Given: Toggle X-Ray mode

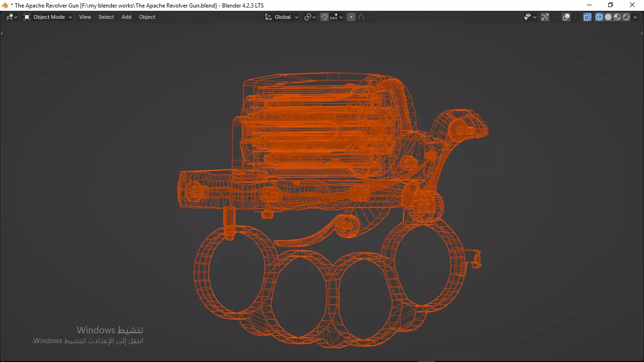Looking at the screenshot, I should [587, 17].
